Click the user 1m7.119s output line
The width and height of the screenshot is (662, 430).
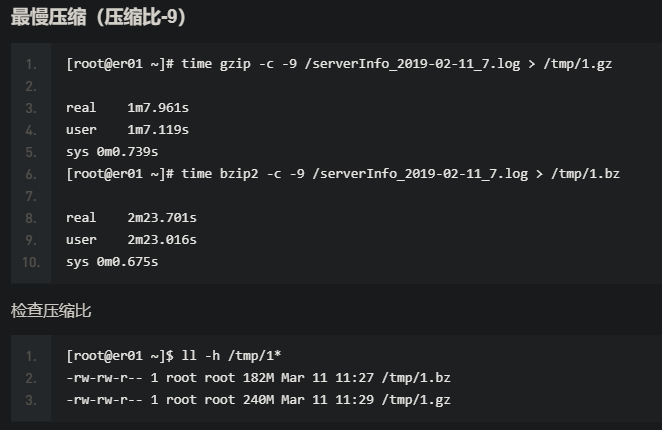click(x=127, y=129)
